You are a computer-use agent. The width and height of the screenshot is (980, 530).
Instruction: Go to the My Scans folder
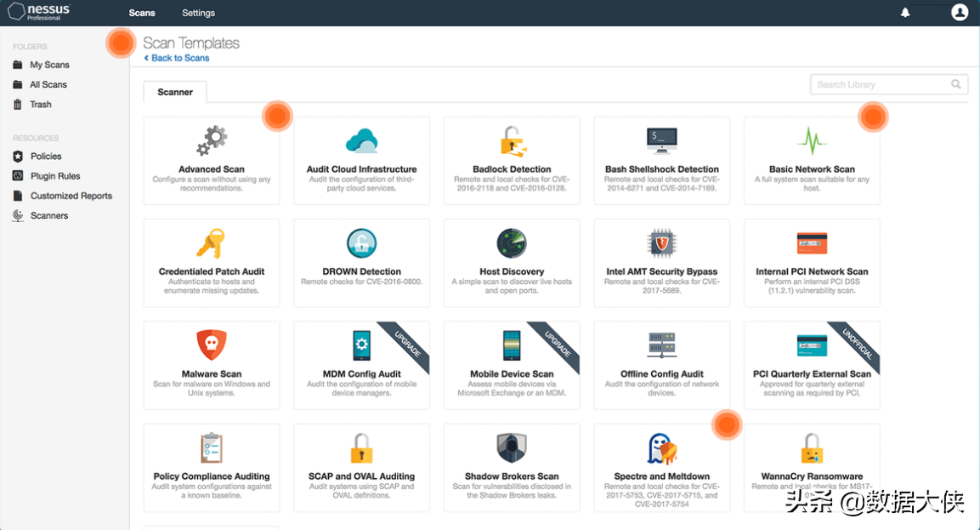point(49,65)
